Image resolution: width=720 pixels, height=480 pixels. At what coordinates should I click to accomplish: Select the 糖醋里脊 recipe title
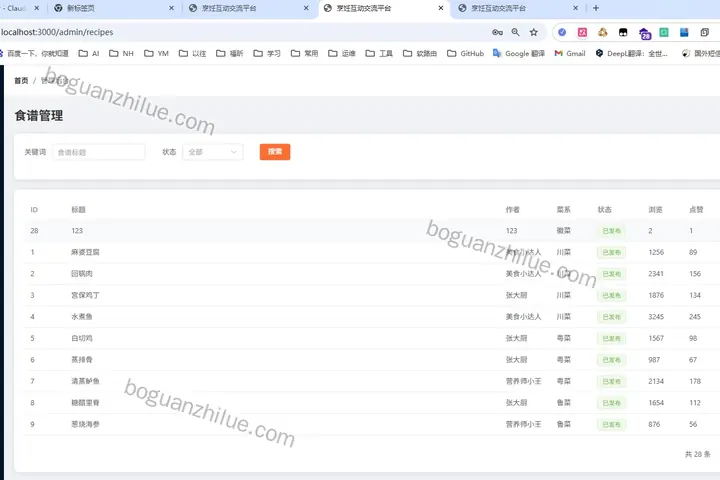click(x=85, y=403)
